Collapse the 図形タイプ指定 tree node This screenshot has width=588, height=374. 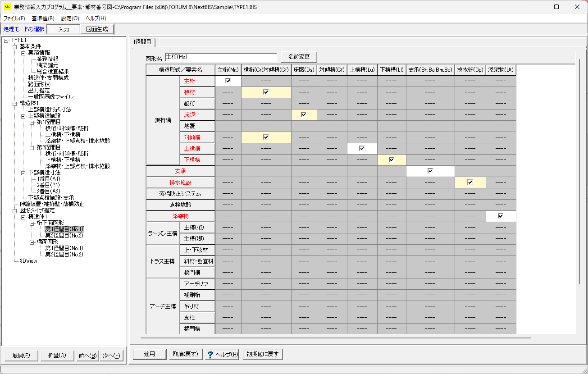pos(15,210)
